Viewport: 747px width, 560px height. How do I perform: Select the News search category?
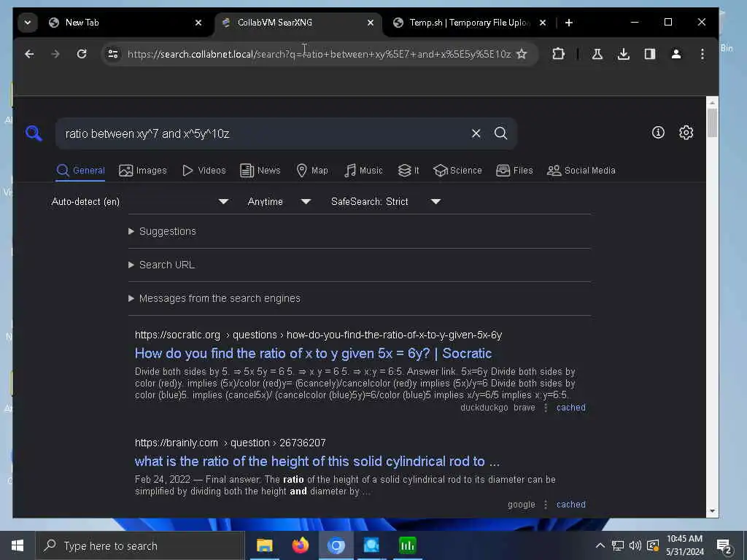tap(260, 171)
